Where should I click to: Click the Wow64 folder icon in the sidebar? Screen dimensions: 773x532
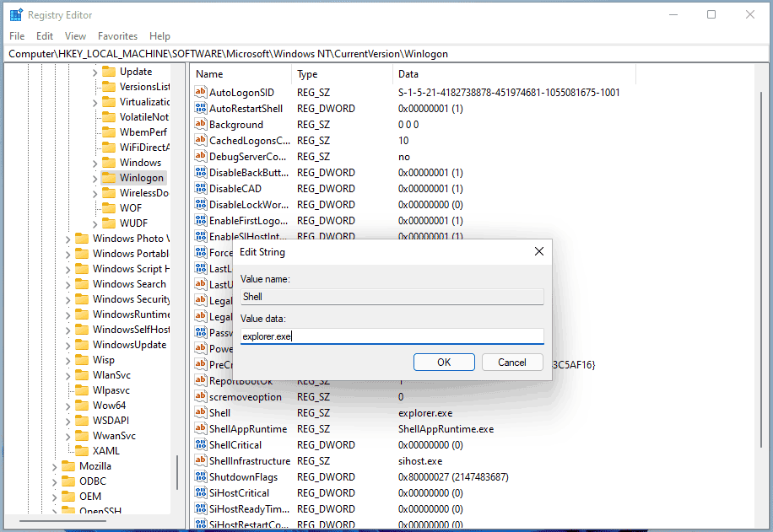point(82,405)
